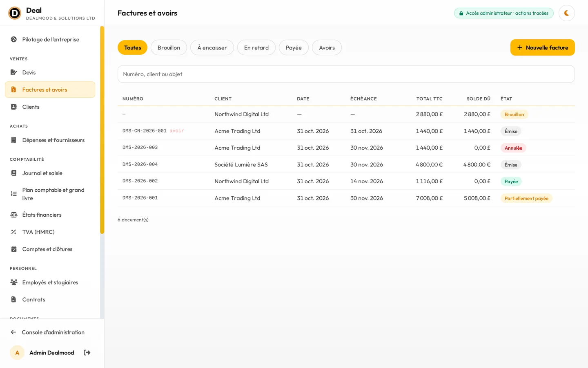Go to TVA (HMRC) page

pos(50,232)
